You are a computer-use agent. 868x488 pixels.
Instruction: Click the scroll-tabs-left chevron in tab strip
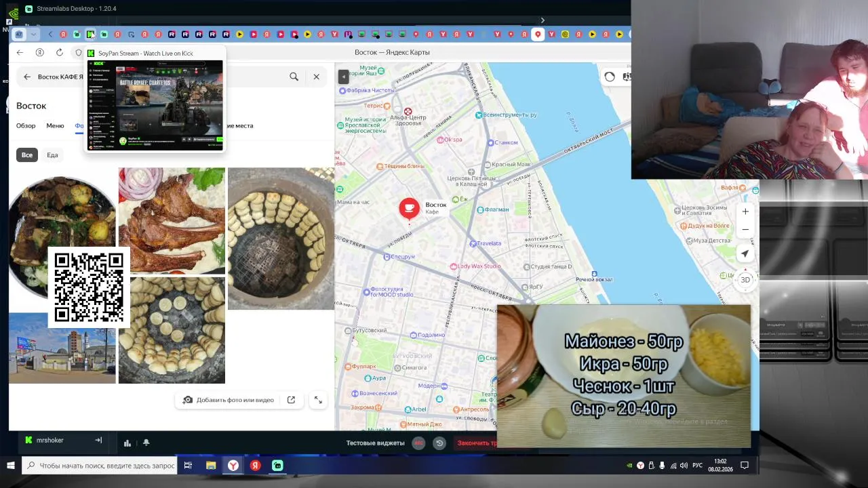click(50, 35)
